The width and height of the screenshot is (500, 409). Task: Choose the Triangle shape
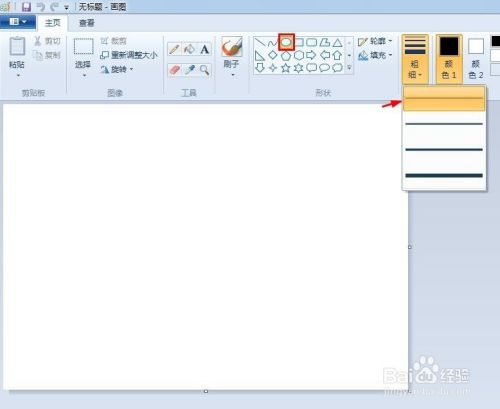tap(337, 42)
